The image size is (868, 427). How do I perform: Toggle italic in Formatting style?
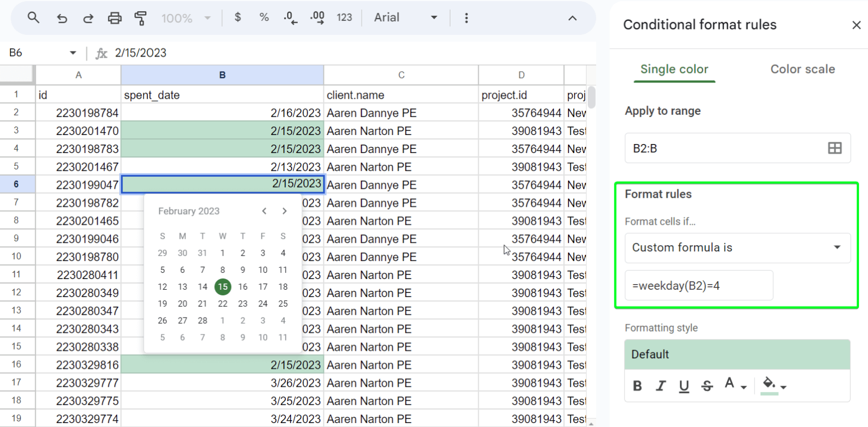click(661, 386)
